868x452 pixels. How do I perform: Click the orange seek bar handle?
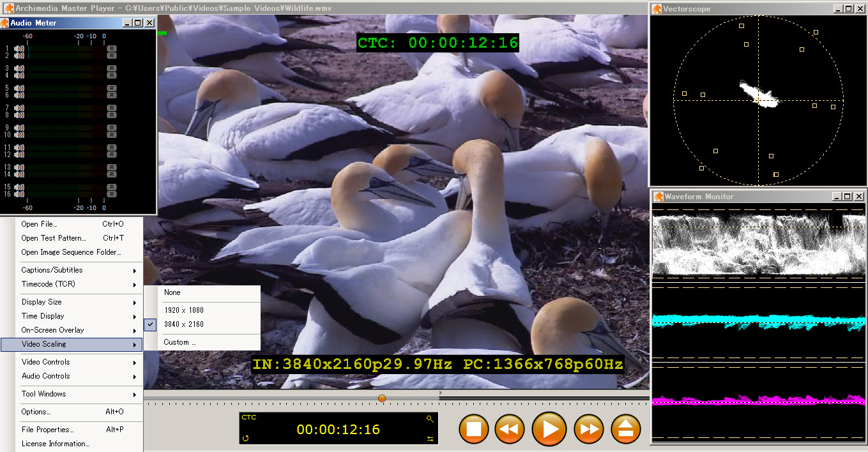tap(382, 398)
